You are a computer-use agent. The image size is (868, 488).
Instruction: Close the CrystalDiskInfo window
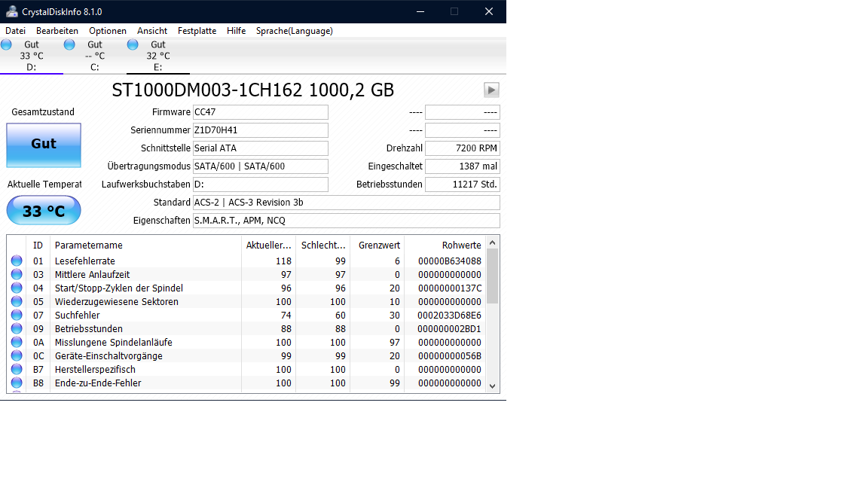click(x=489, y=11)
